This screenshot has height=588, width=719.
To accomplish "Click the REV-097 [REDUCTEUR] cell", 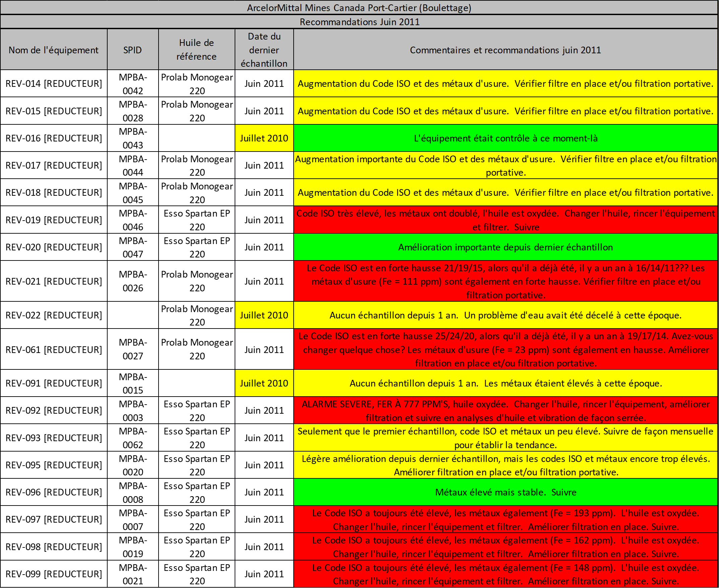I will click(54, 519).
